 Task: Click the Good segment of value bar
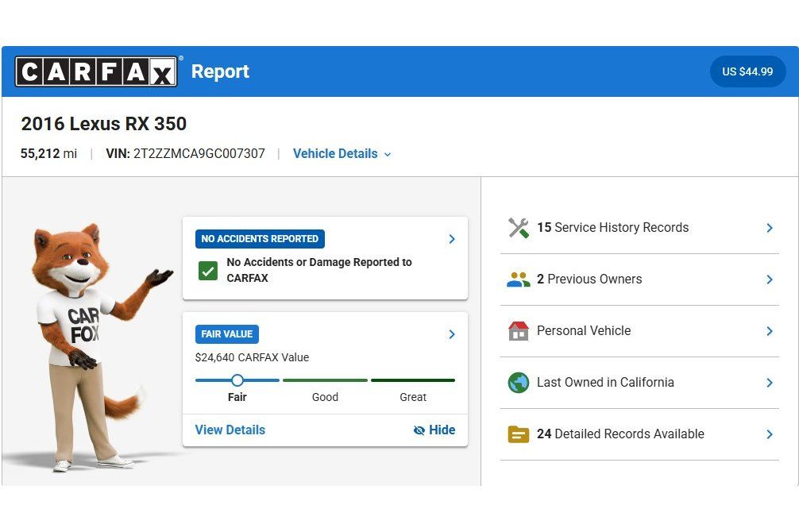coord(325,380)
